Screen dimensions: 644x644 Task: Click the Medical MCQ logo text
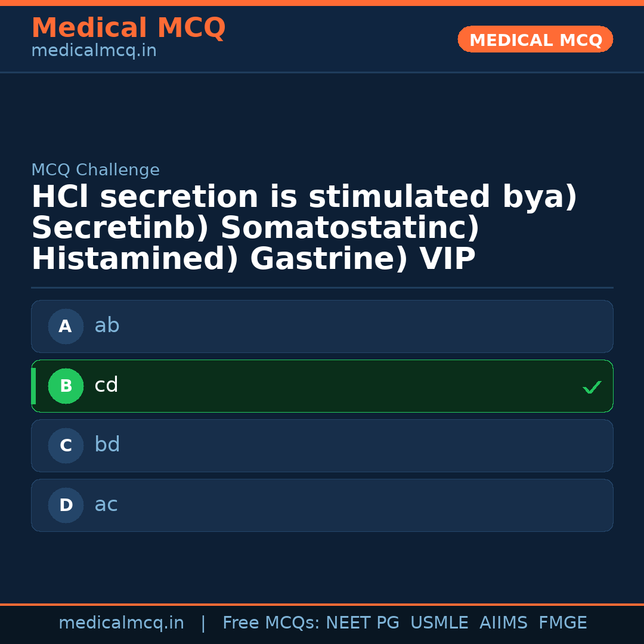128,28
